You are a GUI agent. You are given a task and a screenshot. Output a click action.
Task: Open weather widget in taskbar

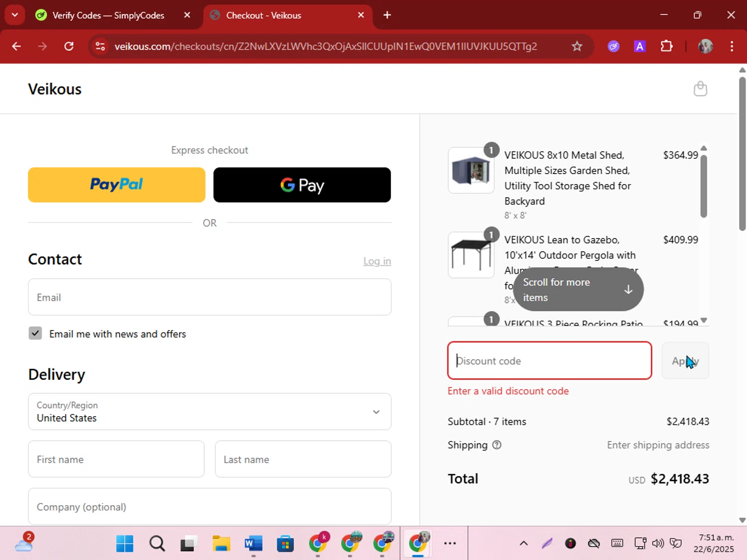pyautogui.click(x=24, y=543)
